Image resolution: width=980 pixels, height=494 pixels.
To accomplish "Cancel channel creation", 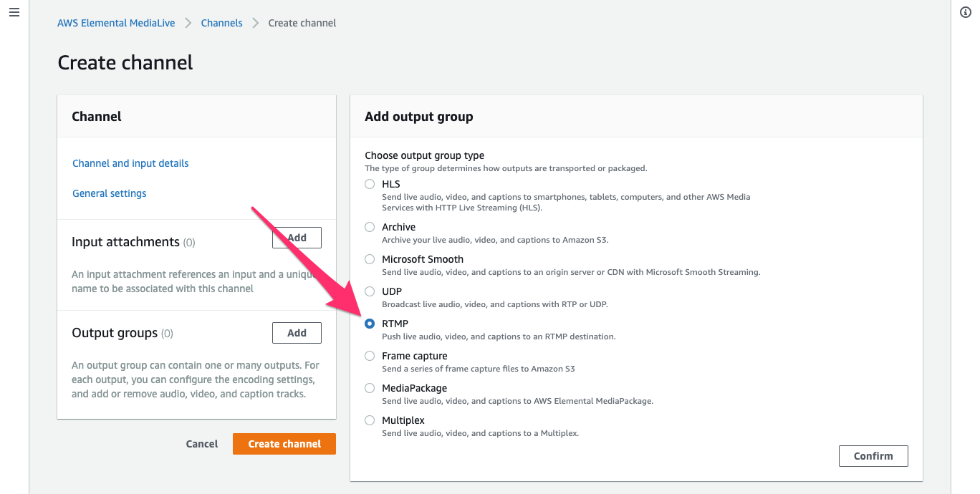I will point(202,444).
